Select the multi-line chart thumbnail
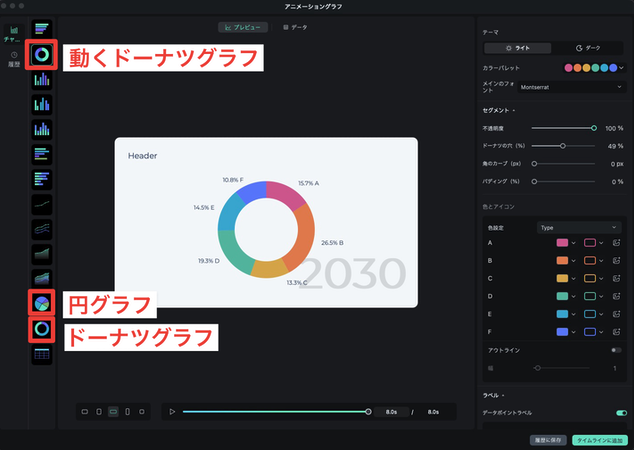The image size is (634, 450). click(42, 229)
